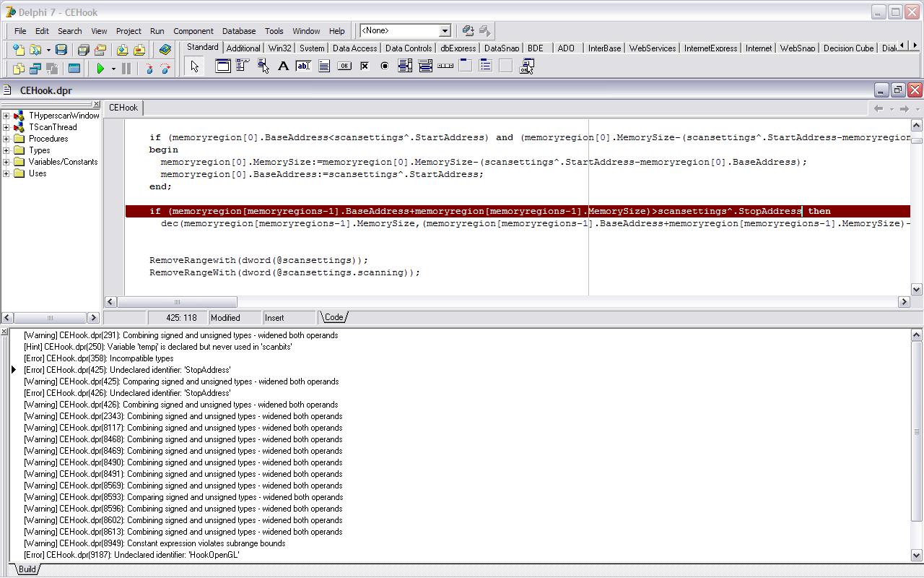The width and height of the screenshot is (924, 578).
Task: Switch to the Win32 component tab
Action: click(x=279, y=48)
